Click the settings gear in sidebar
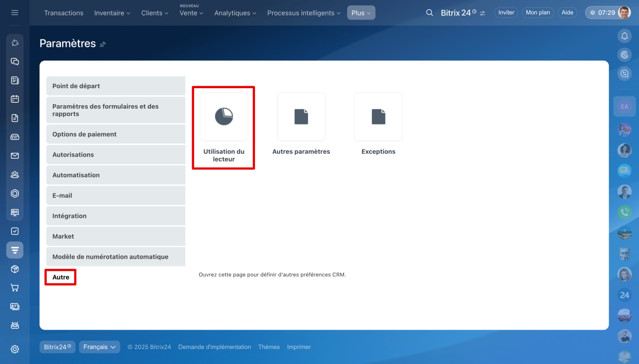The image size is (639, 364). click(x=15, y=349)
